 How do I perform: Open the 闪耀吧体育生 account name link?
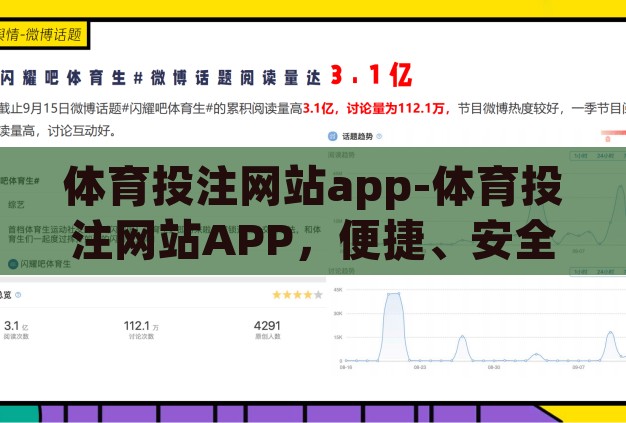(x=46, y=264)
